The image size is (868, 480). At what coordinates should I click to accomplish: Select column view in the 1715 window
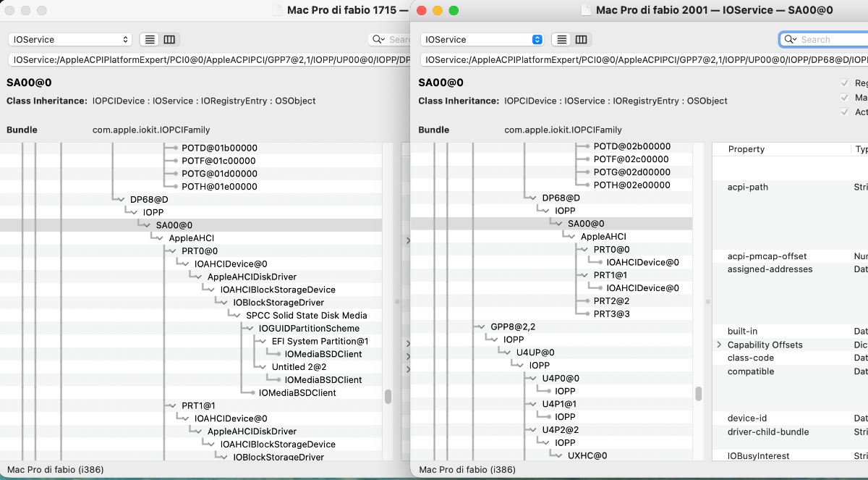pyautogui.click(x=169, y=40)
